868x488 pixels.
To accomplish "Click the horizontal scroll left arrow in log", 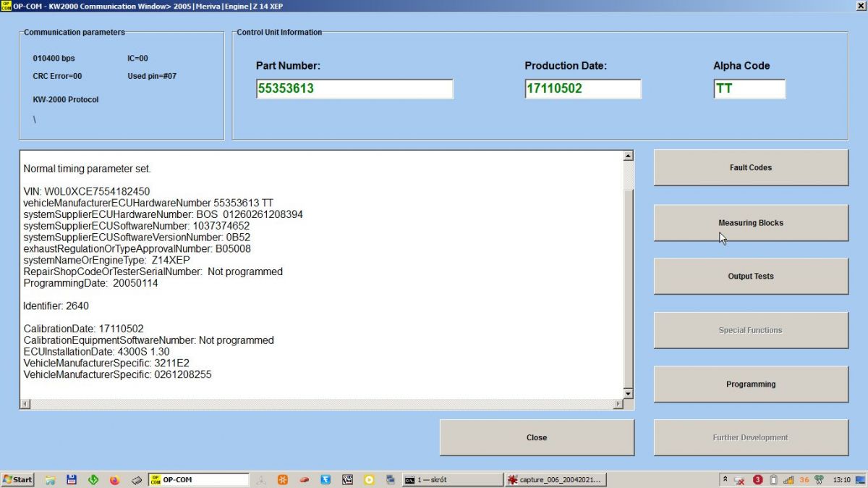I will (25, 404).
